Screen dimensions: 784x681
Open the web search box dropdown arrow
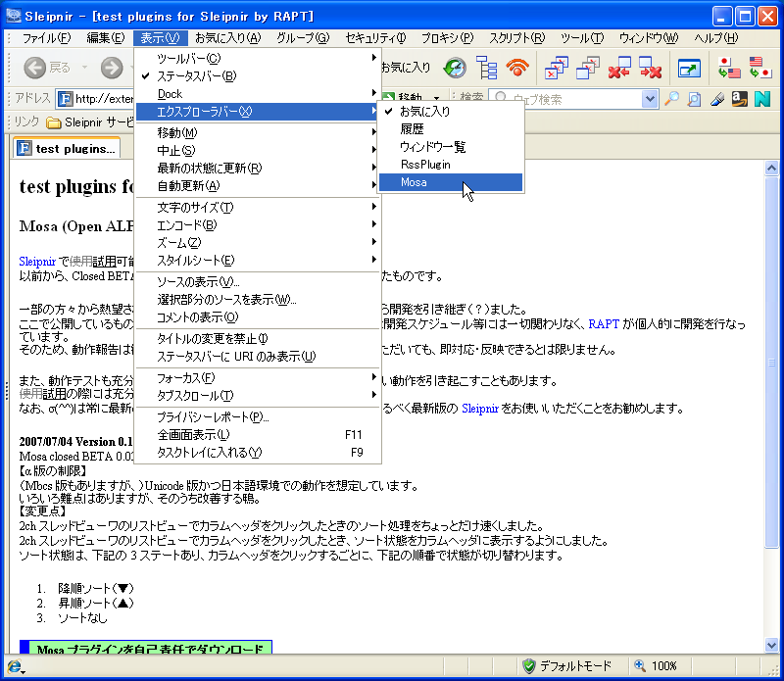650,99
